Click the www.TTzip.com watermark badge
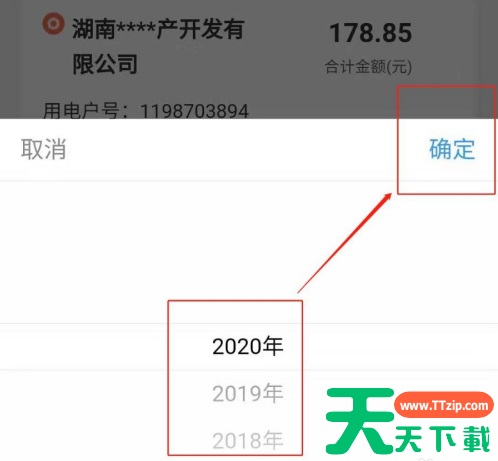Image resolution: width=498 pixels, height=461 pixels. 444,405
